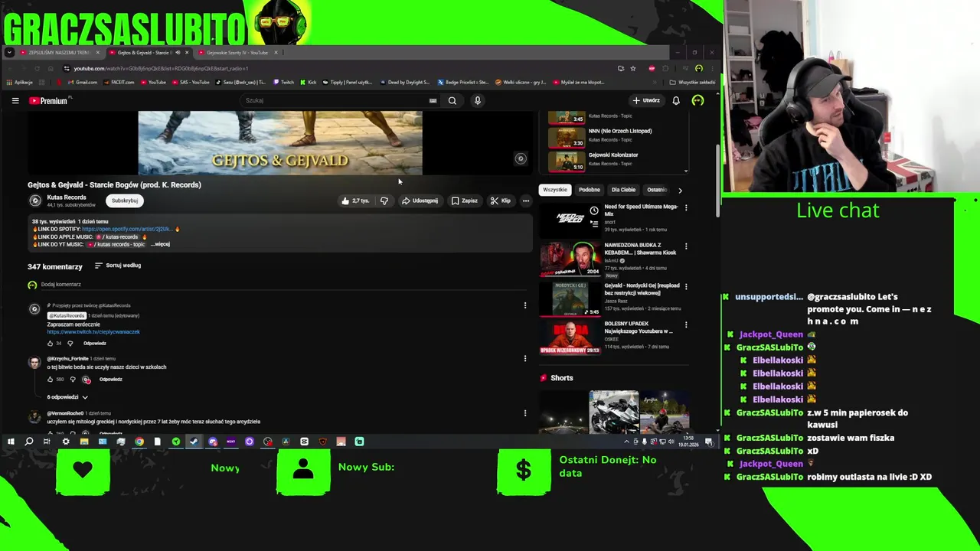Screen dimensions: 980x551
Task: Click the browser address bar URL
Action: (x=161, y=68)
